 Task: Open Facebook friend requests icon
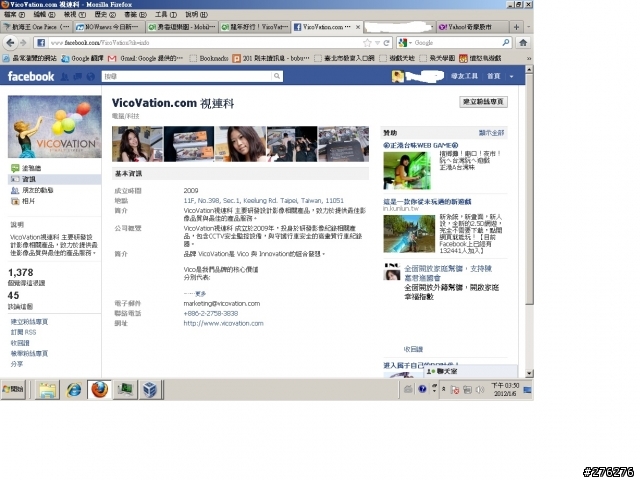point(64,76)
